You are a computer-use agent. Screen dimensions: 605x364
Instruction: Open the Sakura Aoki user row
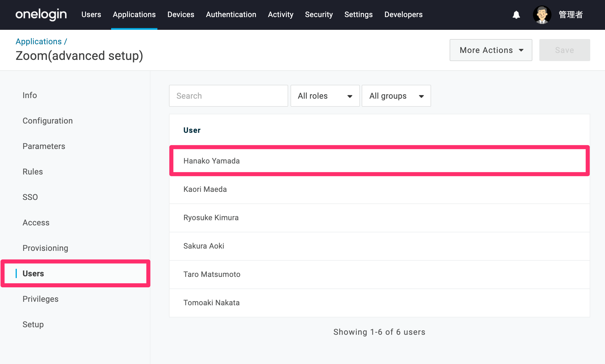tap(380, 246)
